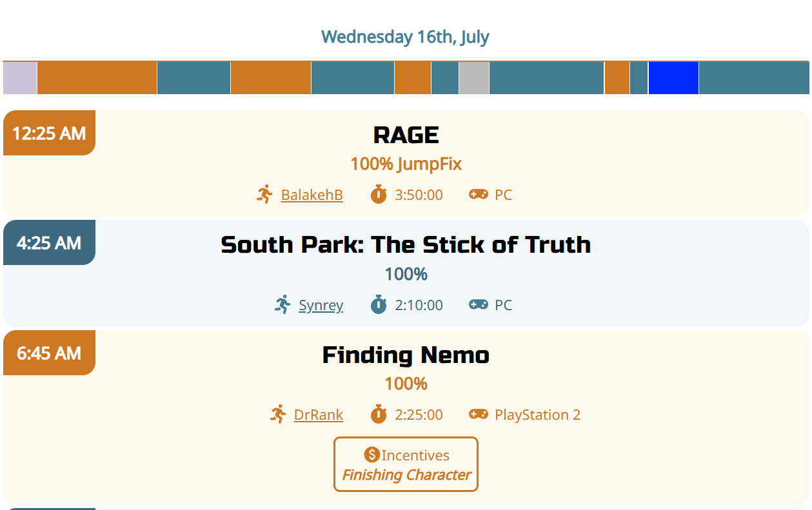This screenshot has height=510, width=812.
Task: Click the gamepad icon beside PlayStation 2
Action: (x=478, y=415)
